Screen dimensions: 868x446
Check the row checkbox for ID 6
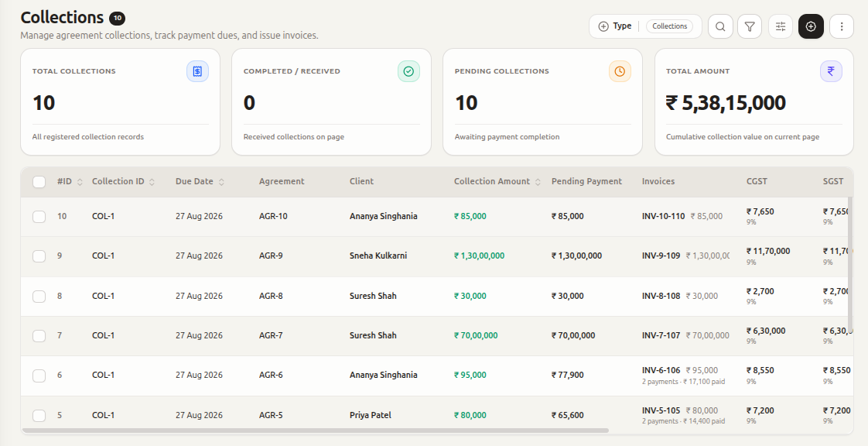pos(39,376)
